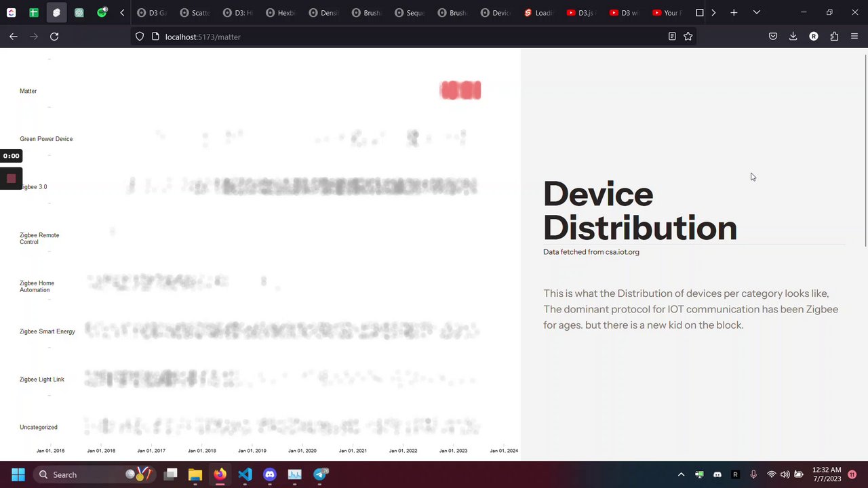Open Task View on the taskbar

click(171, 474)
